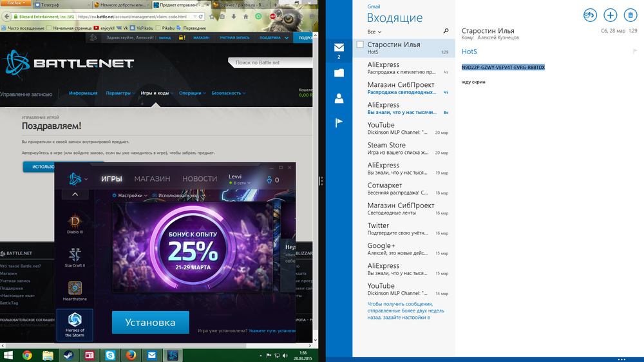The image size is (644, 362).
Task: Open Параметры dropdown on Battle.net page
Action: pyautogui.click(x=120, y=93)
